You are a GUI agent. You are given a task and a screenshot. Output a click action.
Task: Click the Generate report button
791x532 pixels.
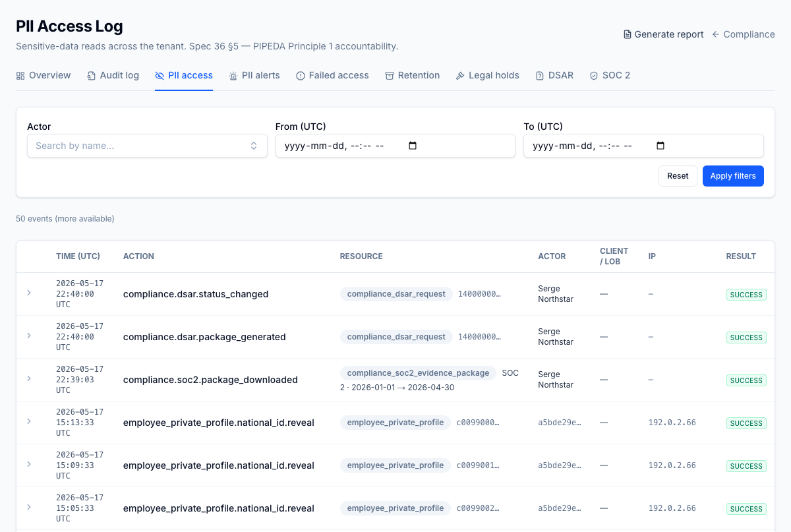pyautogui.click(x=664, y=34)
